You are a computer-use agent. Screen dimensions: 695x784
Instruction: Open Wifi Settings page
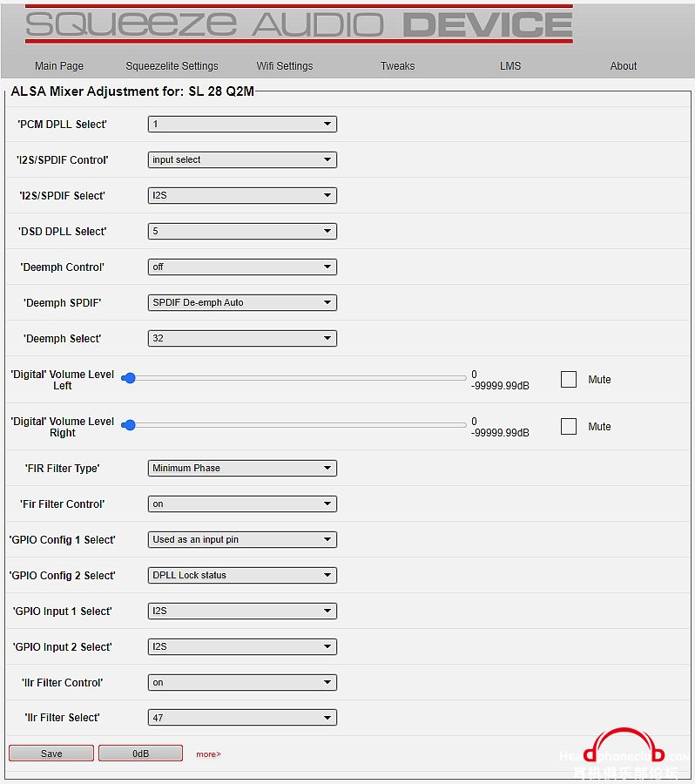(x=285, y=66)
